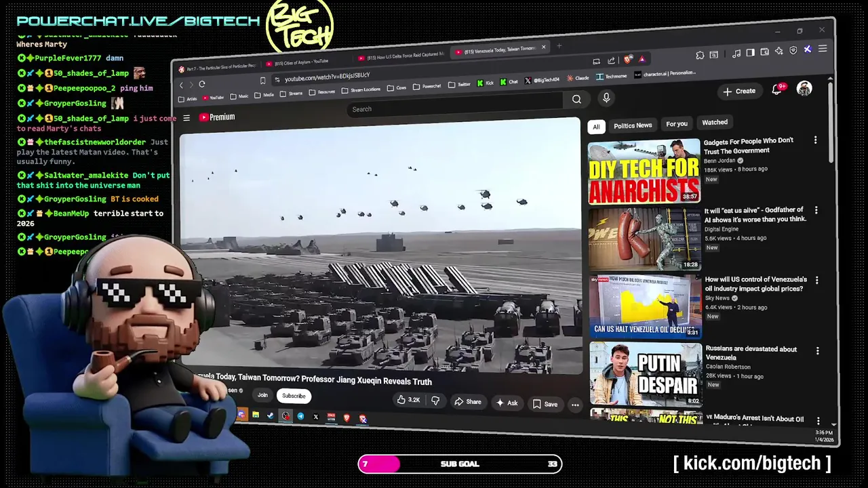Open the YouTube hamburger guide menu
Screen dimensions: 868x488
[186, 118]
